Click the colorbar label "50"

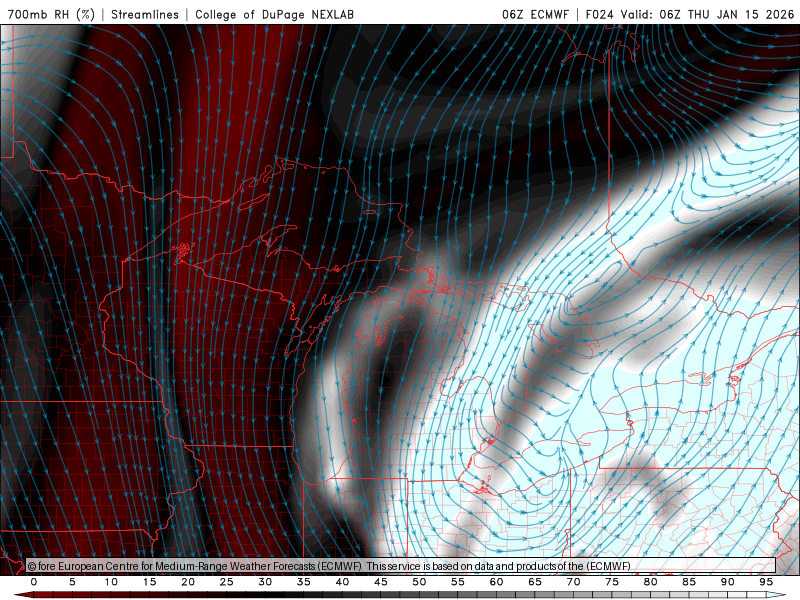(x=419, y=582)
